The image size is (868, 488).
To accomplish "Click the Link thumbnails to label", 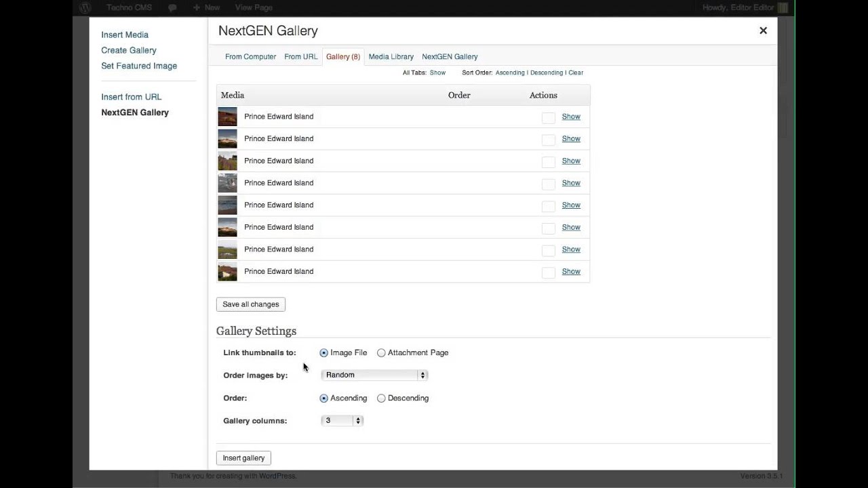I will tap(260, 353).
